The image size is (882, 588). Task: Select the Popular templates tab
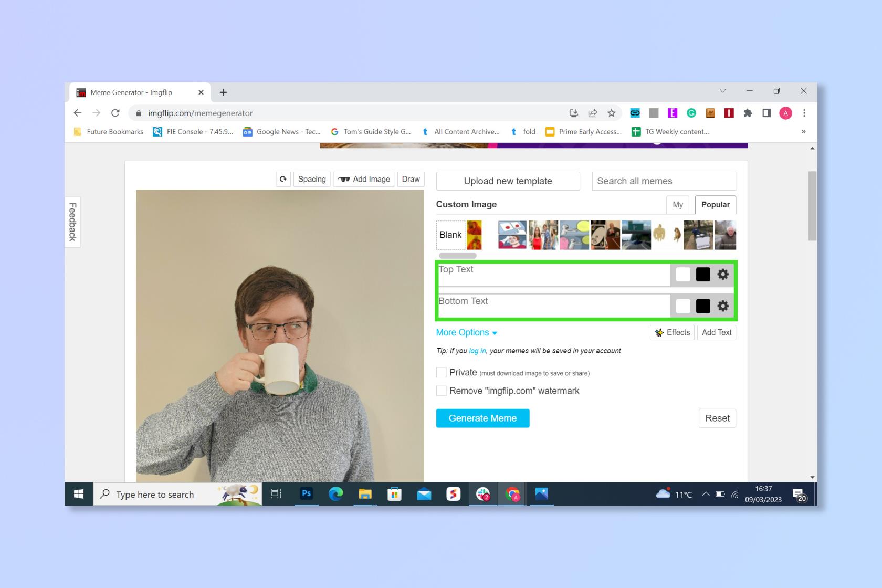[x=716, y=205]
